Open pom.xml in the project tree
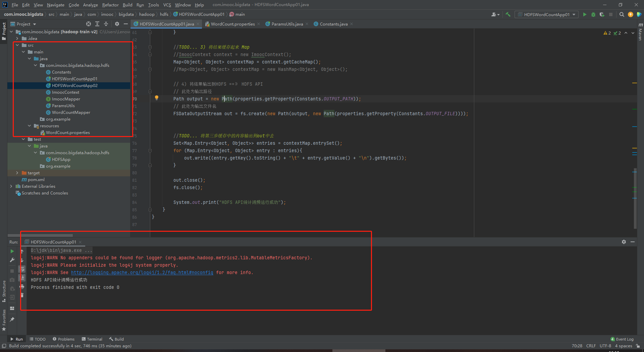644x352 pixels. (x=36, y=180)
